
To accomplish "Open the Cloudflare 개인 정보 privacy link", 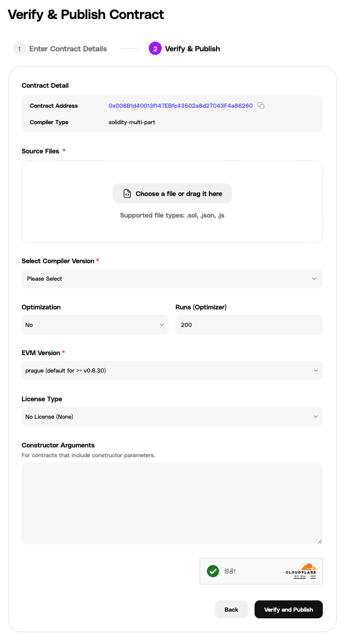I will click(x=299, y=577).
